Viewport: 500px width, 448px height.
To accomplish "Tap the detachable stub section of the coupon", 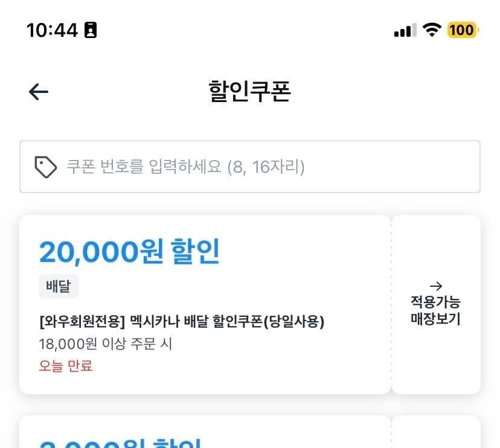I will point(436,305).
